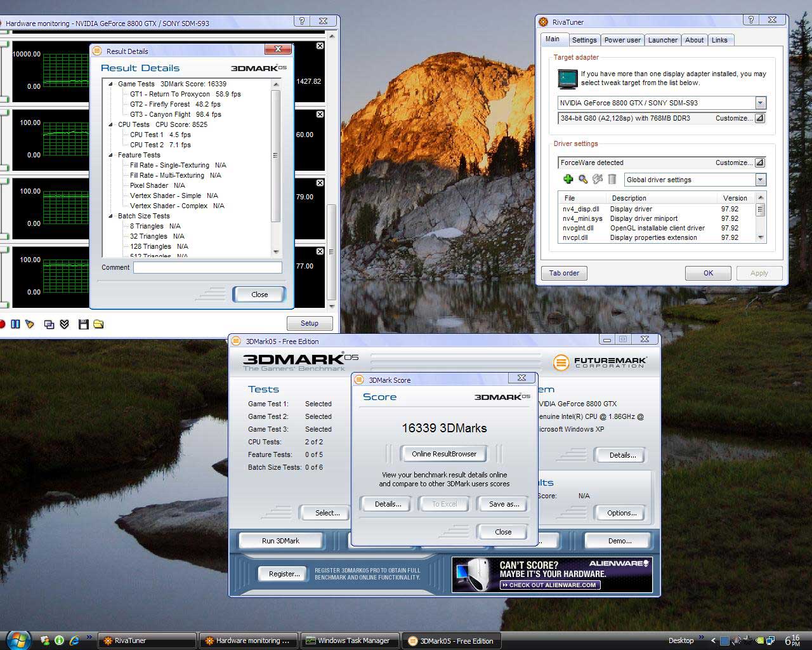812x650 pixels.
Task: Click the Demo... button in 3DMark05
Action: 619,541
